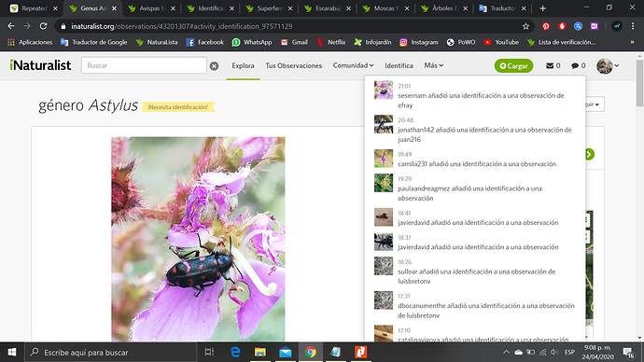Open Task View on the taskbar
644x362 pixels.
coord(209,352)
